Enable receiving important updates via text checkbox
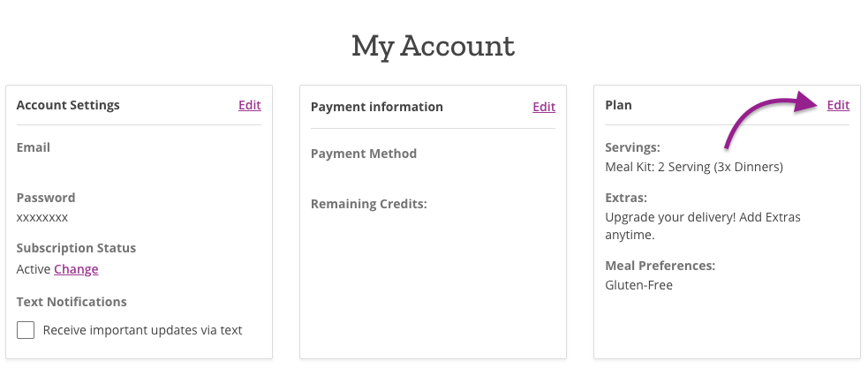This screenshot has width=868, height=368. pos(26,330)
